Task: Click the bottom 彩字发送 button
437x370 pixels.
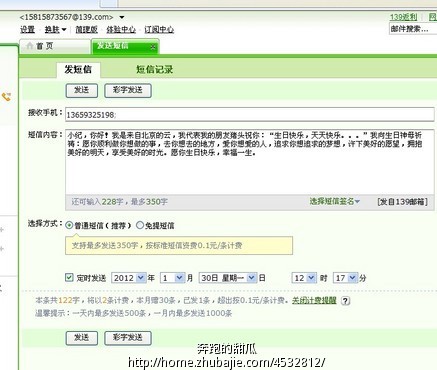Action: (x=128, y=338)
